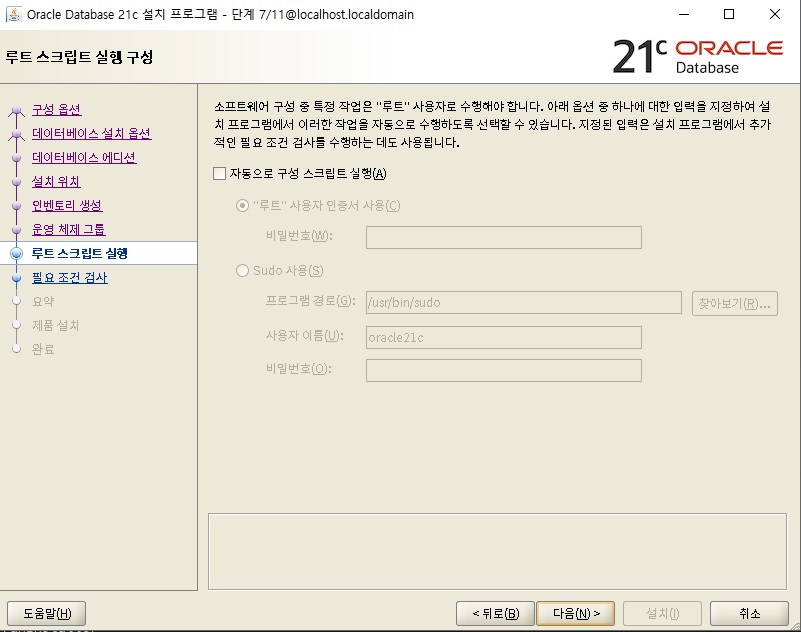801x632 pixels.
Task: Click the 찾아보기(R)... browse button
Action: tap(735, 303)
